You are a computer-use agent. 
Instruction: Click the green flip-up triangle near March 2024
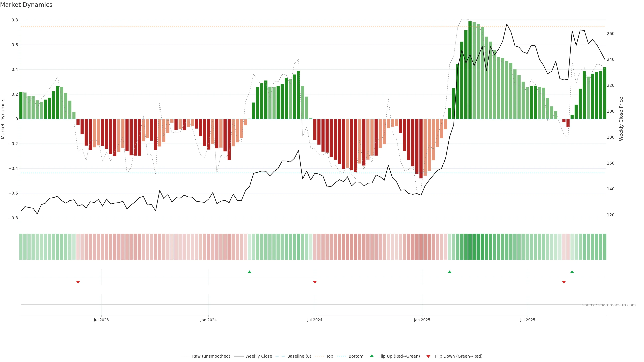[249, 272]
